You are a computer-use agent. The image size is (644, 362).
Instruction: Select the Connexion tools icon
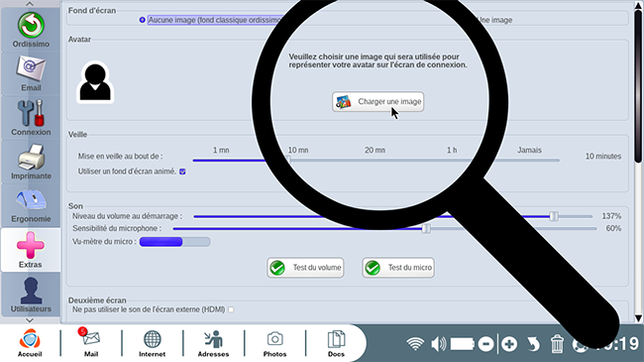pyautogui.click(x=31, y=118)
